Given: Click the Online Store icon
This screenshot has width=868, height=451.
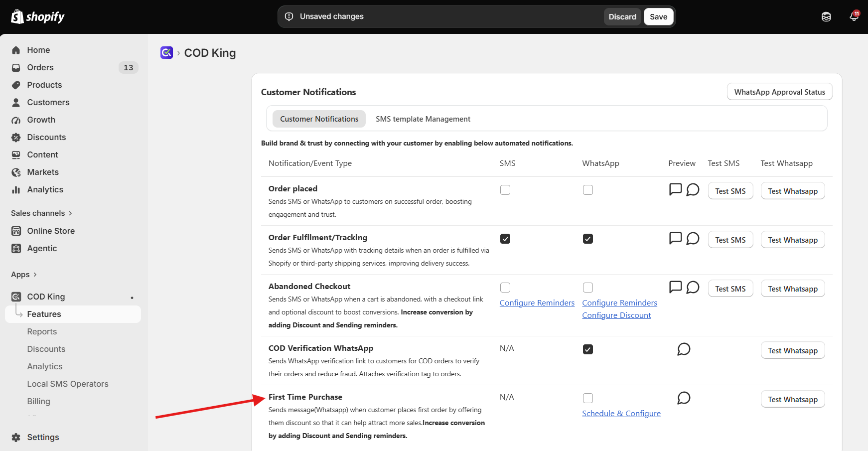Looking at the screenshot, I should [x=16, y=231].
